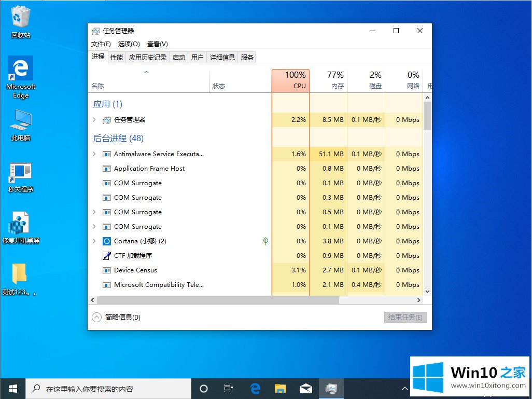
Task: Open the Recycle Bin desktop icon
Action: (x=21, y=22)
